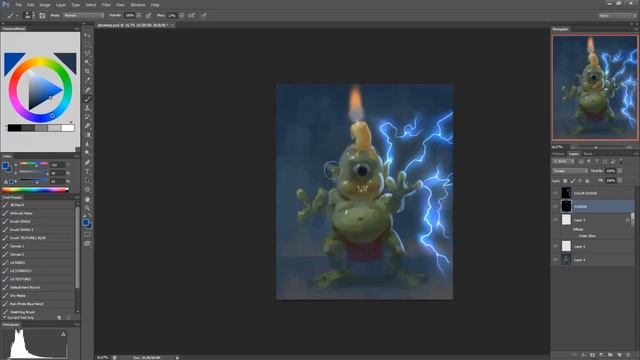
Task: Toggle lock all in Layers panel
Action: coord(587,180)
